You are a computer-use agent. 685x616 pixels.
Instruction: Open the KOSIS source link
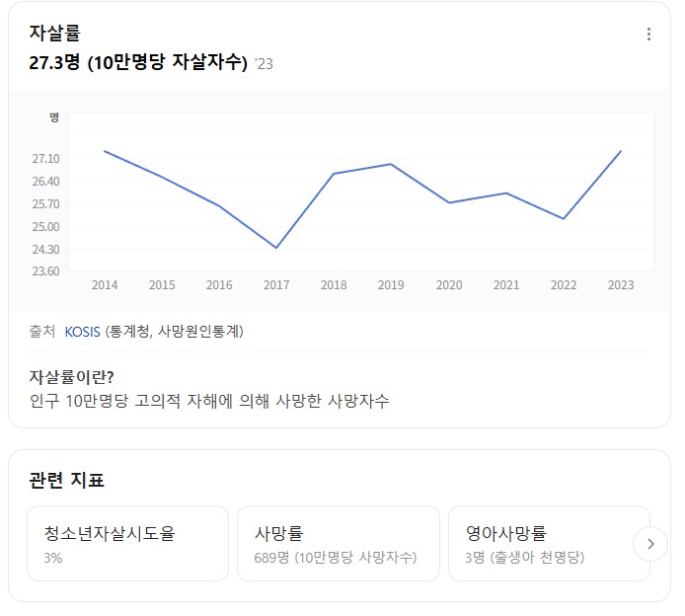[x=83, y=332]
